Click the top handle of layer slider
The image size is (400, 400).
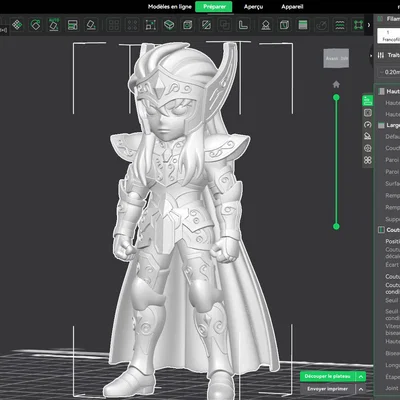(336, 97)
